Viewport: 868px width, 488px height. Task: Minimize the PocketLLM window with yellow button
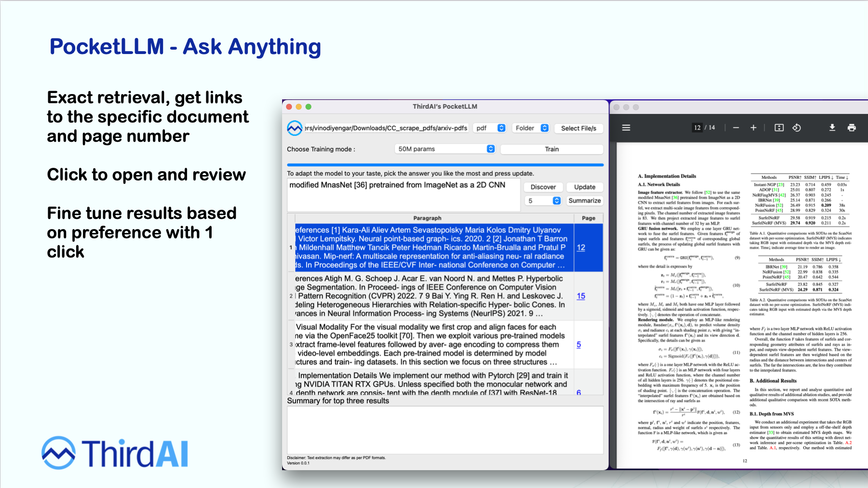(299, 107)
